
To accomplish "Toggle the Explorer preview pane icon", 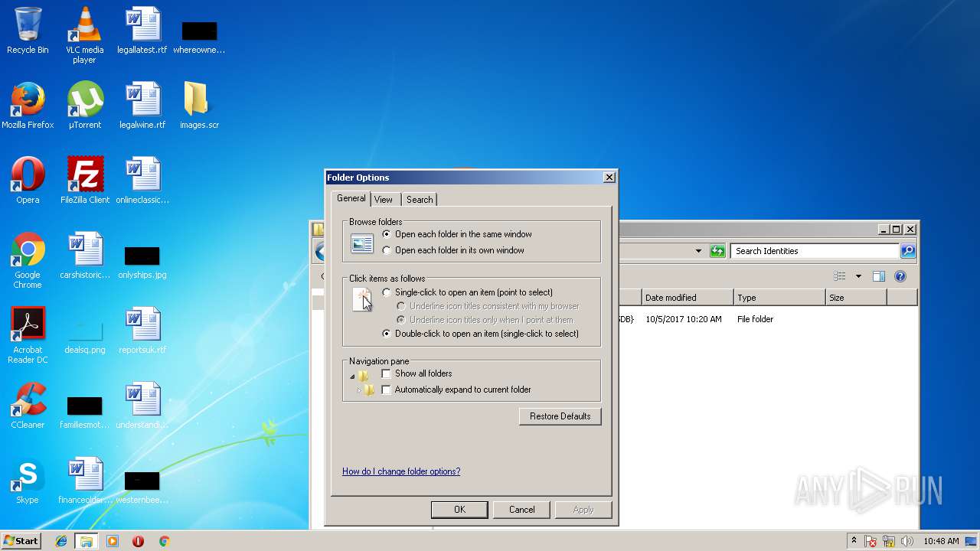I will pyautogui.click(x=879, y=276).
